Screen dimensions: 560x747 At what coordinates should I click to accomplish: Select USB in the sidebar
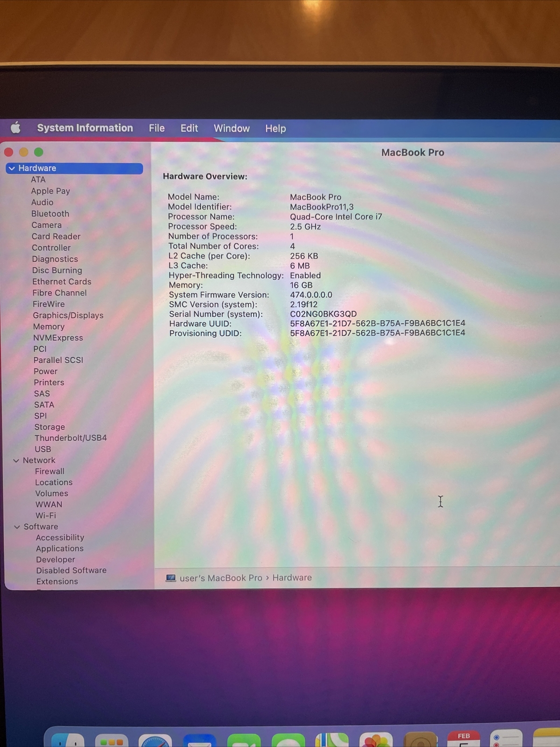[42, 449]
